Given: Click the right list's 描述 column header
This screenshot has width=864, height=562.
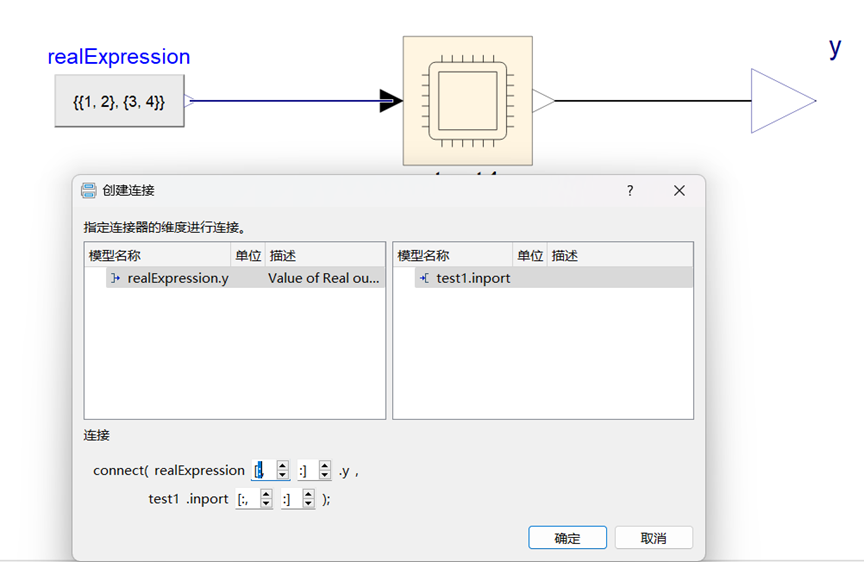Looking at the screenshot, I should click(620, 256).
